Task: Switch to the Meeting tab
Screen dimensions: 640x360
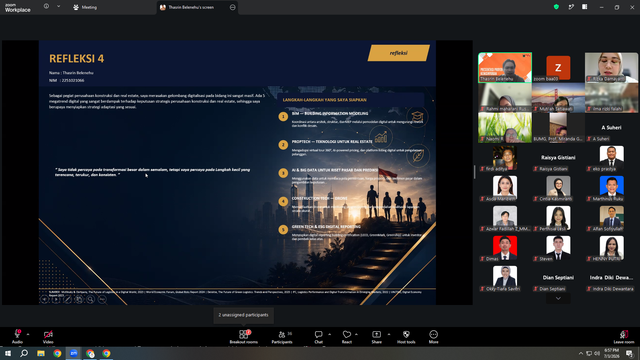Action: tap(85, 7)
